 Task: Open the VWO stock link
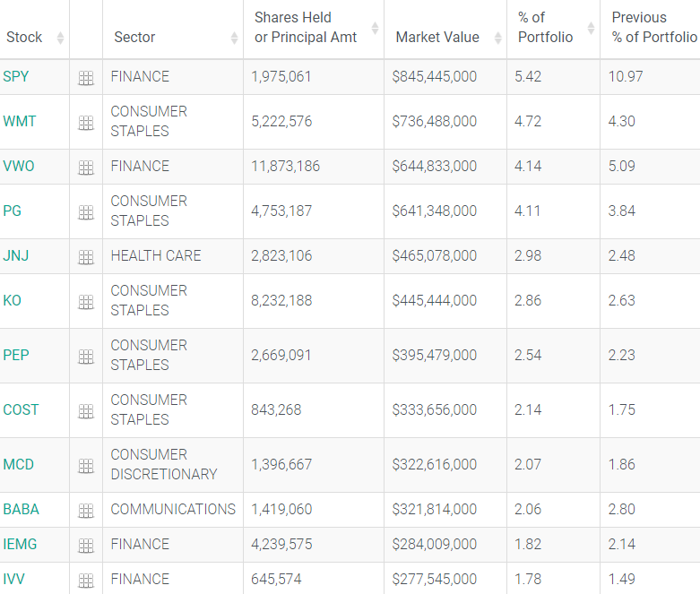(19, 166)
